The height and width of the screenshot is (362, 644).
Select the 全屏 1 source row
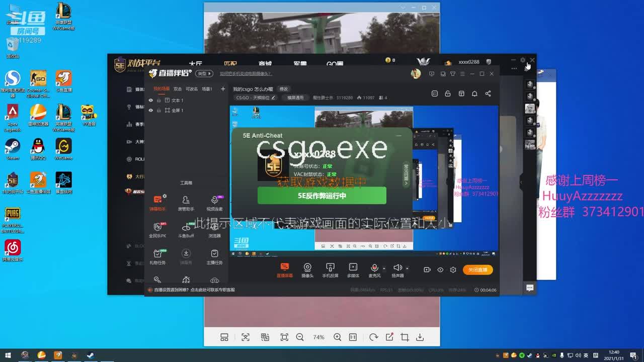186,110
